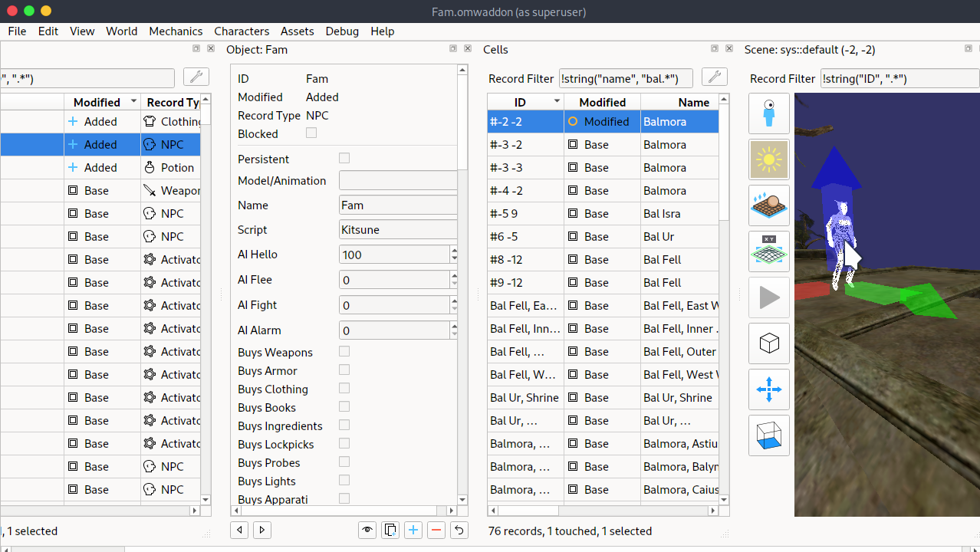Open the Characters menu
This screenshot has width=980, height=552.
242,31
